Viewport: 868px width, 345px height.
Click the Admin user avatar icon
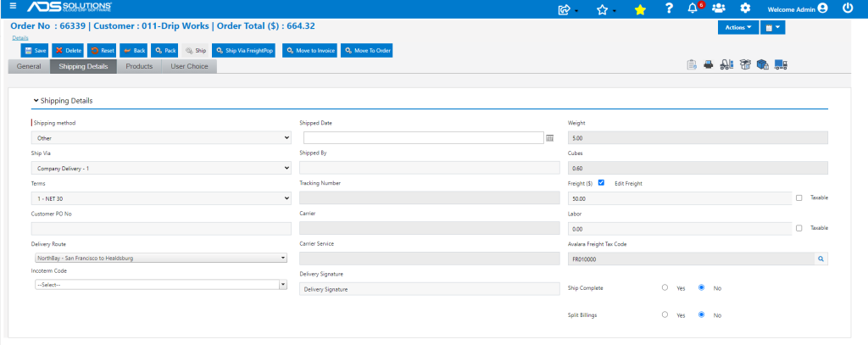822,8
